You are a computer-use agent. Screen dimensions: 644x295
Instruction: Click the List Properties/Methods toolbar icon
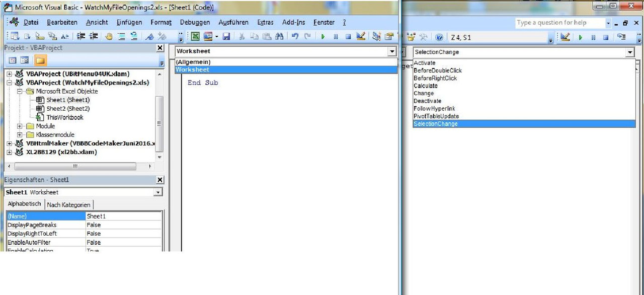pyautogui.click(x=15, y=36)
